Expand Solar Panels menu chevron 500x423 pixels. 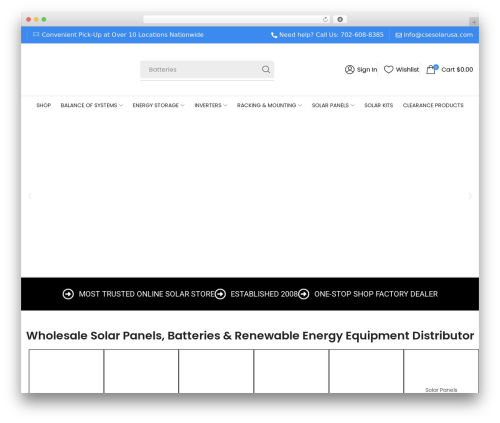click(352, 105)
